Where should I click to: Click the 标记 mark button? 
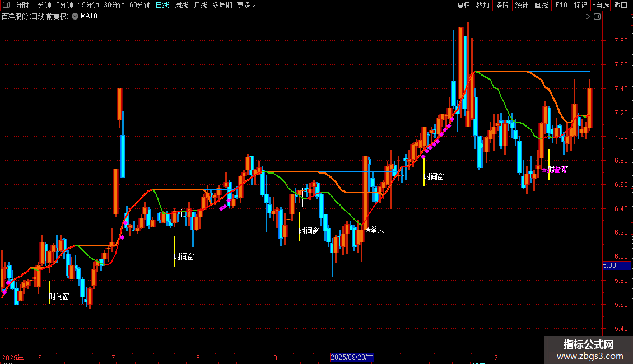580,5
